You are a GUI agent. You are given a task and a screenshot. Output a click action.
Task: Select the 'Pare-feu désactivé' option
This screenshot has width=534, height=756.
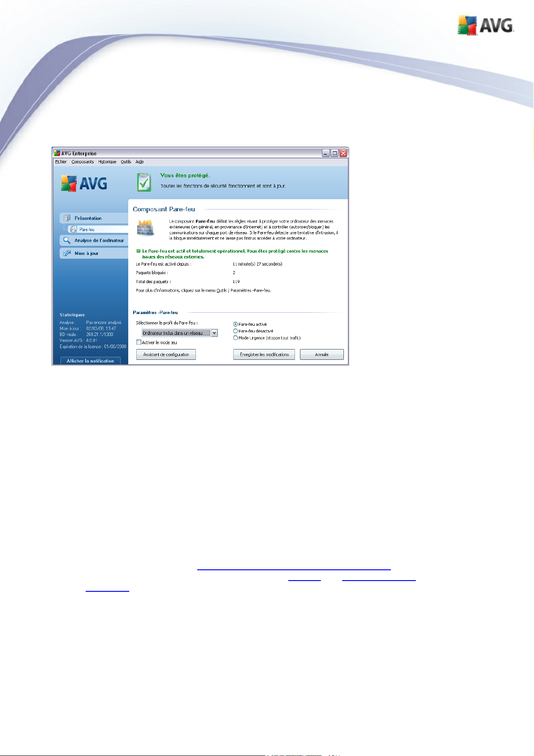(235, 331)
